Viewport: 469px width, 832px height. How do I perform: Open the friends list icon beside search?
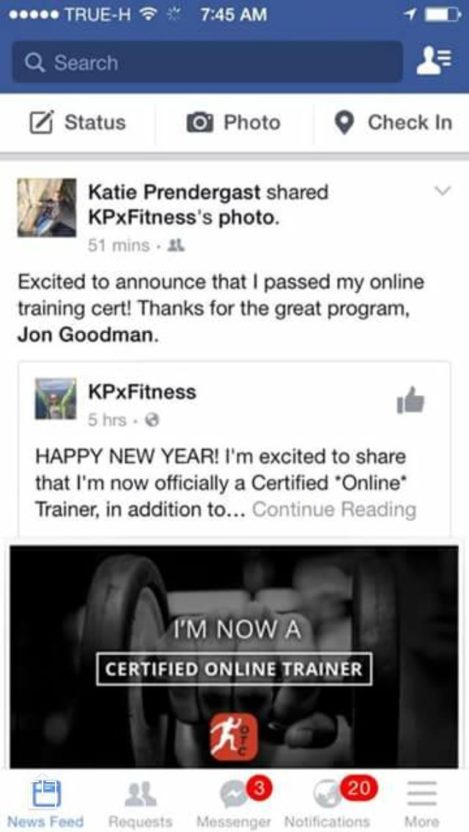tap(433, 62)
